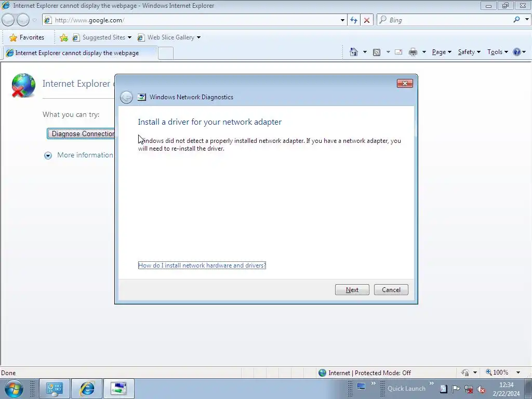532x399 pixels.
Task: Click the globe error icon on page
Action: [23, 85]
